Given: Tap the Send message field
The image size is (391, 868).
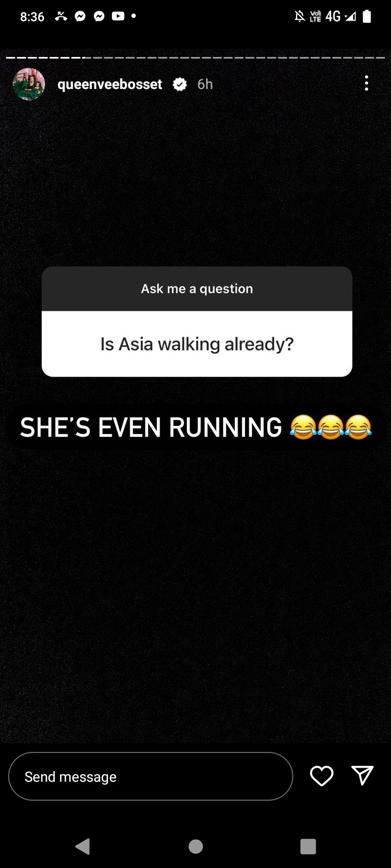Looking at the screenshot, I should tap(150, 776).
